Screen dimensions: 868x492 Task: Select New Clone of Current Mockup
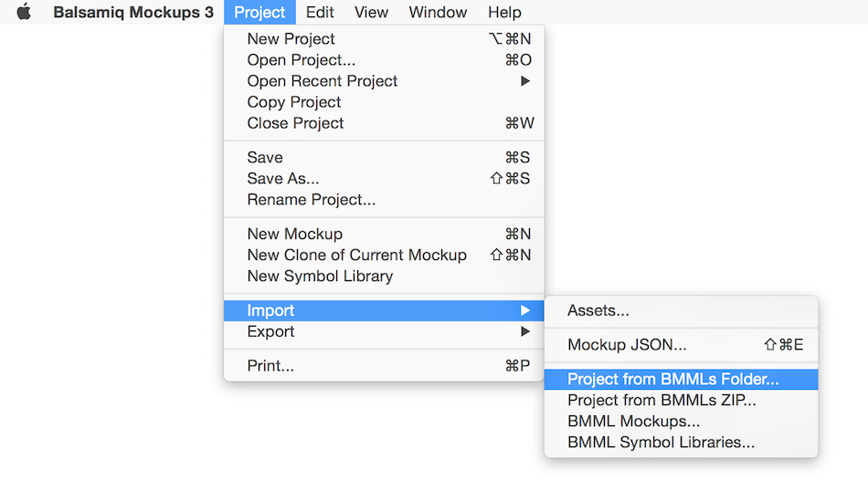(357, 255)
